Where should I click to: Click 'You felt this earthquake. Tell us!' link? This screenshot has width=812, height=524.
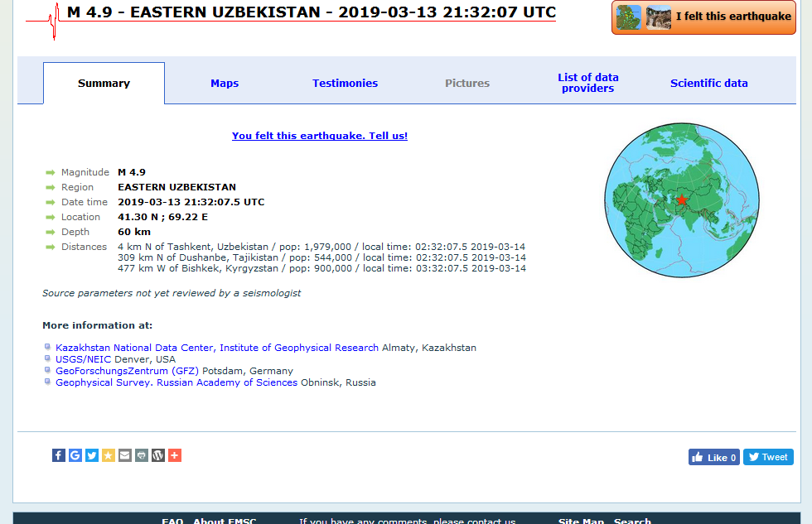(x=320, y=136)
